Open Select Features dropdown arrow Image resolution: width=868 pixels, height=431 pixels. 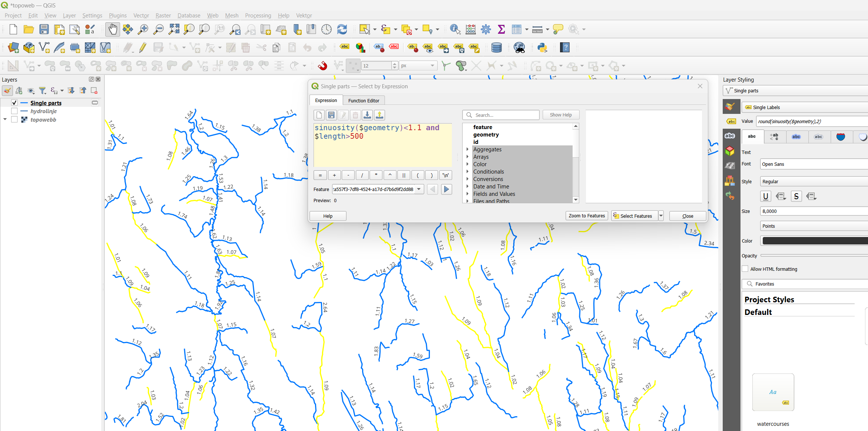(x=661, y=216)
